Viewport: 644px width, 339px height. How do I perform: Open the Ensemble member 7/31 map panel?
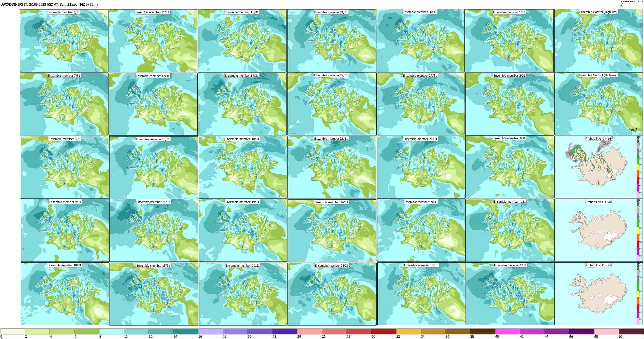coord(64,104)
